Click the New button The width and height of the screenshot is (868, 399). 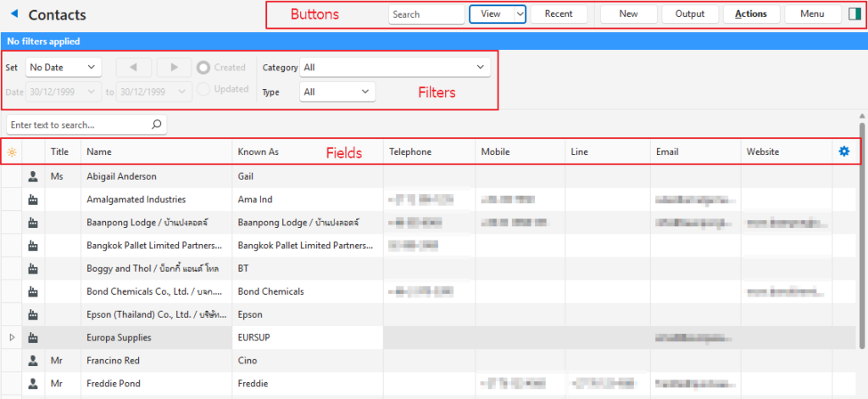click(628, 14)
